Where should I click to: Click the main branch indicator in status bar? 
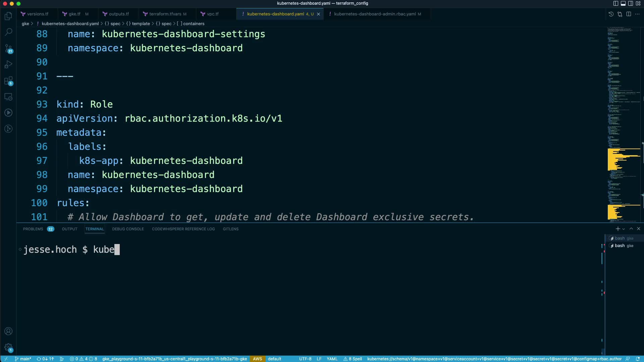click(x=23, y=359)
